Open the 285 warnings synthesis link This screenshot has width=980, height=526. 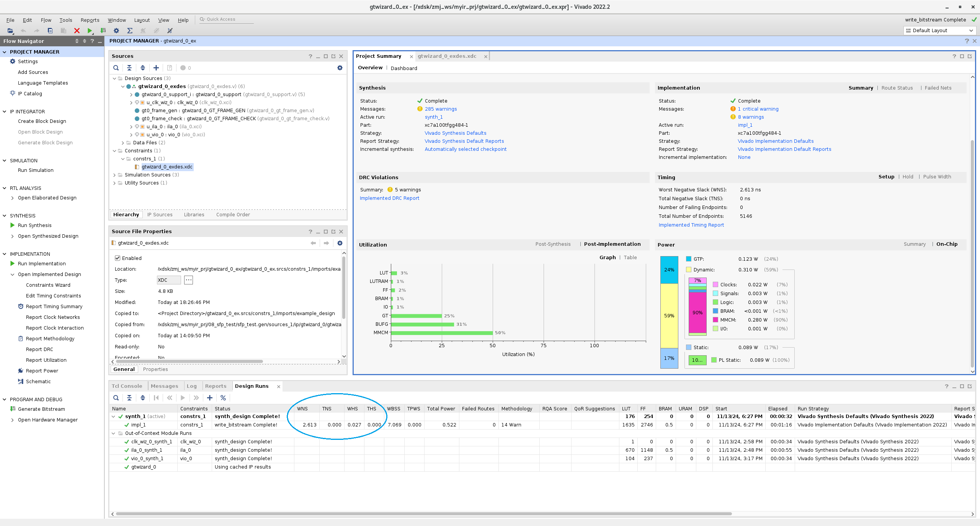pos(441,109)
